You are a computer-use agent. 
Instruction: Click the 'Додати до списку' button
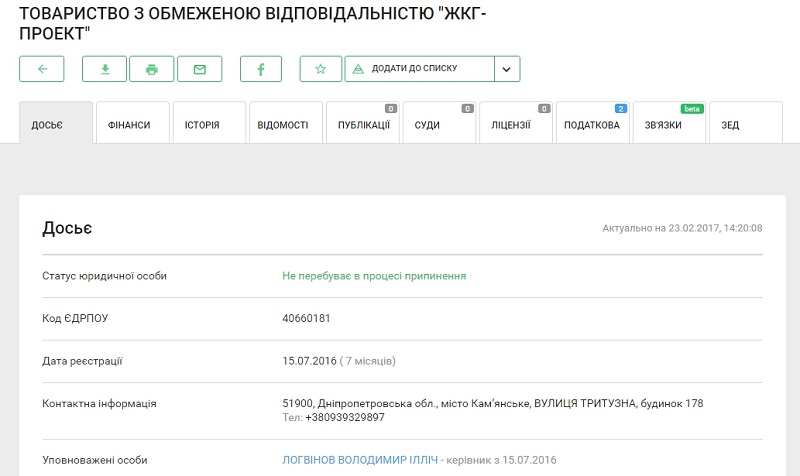tap(419, 69)
